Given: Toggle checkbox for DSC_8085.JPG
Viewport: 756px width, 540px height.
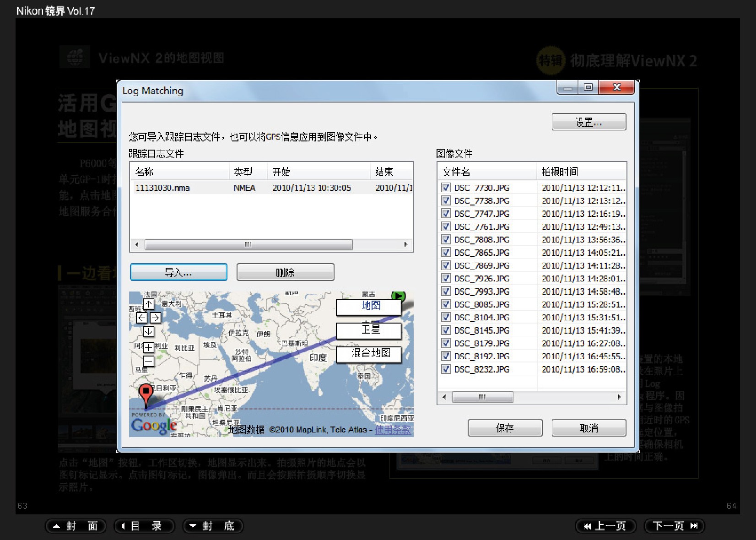Looking at the screenshot, I should [x=446, y=304].
